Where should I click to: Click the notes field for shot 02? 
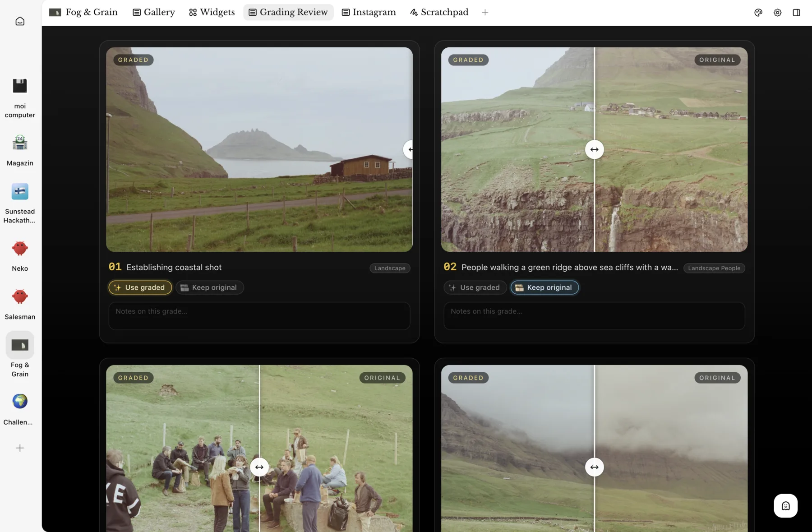coord(594,316)
